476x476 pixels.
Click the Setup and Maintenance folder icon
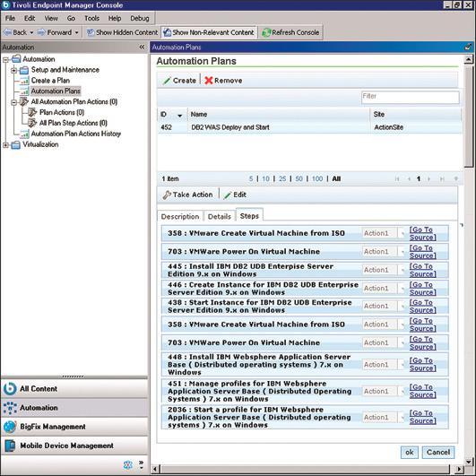click(x=24, y=70)
